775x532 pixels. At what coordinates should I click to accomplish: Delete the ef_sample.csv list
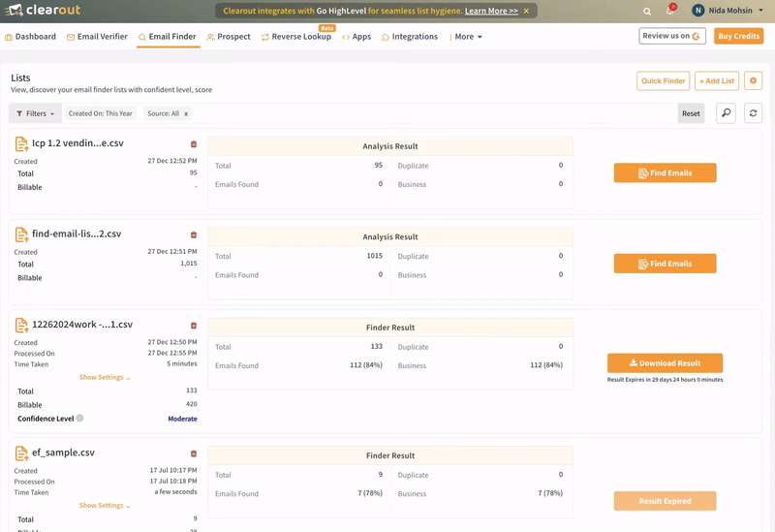pos(194,454)
